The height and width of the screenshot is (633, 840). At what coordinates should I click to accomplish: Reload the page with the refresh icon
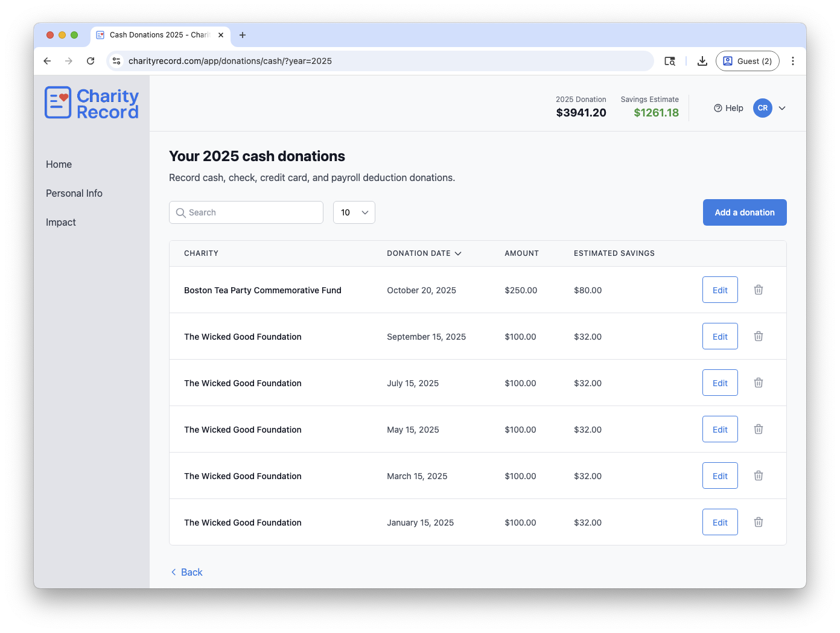tap(91, 61)
